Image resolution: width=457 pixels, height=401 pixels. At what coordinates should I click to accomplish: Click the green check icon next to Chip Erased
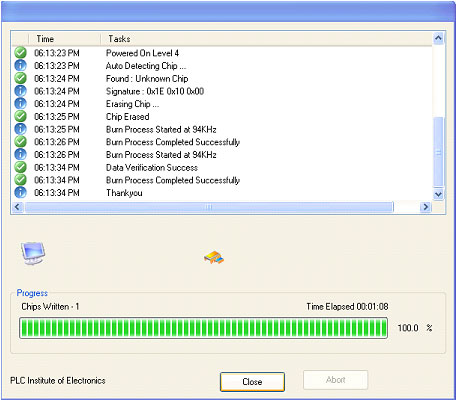[20, 116]
